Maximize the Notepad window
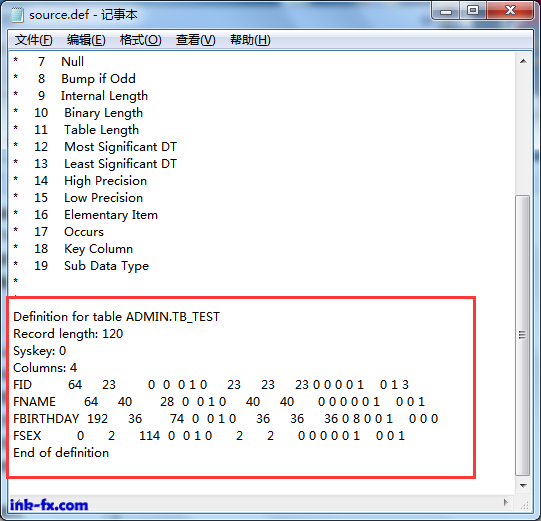Viewport: 541px width, 521px height. [x=473, y=11]
